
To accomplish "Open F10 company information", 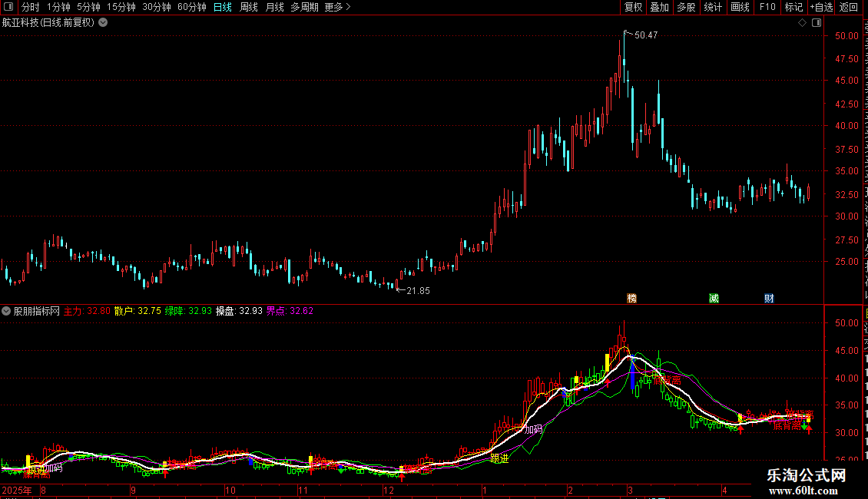I will (x=767, y=7).
